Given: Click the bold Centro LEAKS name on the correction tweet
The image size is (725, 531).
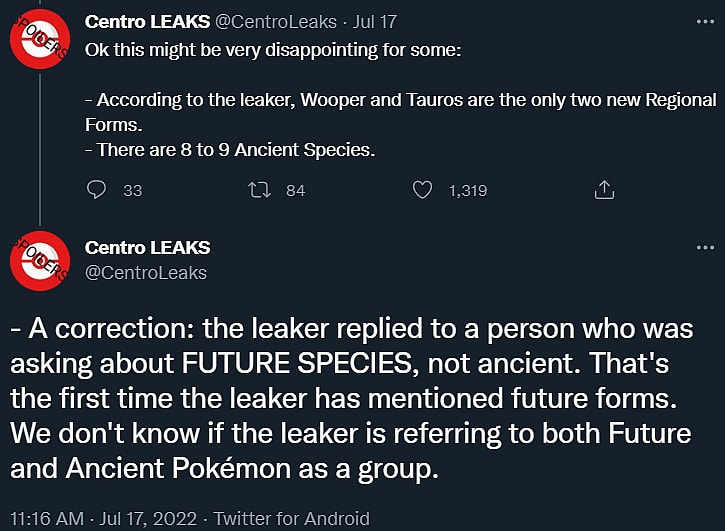Looking at the screenshot, I should (x=148, y=248).
